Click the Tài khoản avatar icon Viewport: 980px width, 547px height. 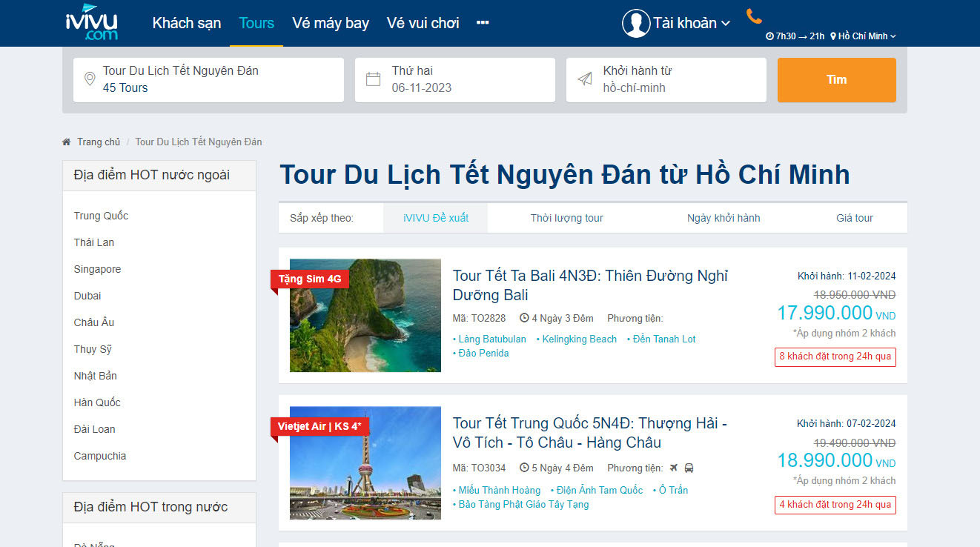click(x=635, y=23)
